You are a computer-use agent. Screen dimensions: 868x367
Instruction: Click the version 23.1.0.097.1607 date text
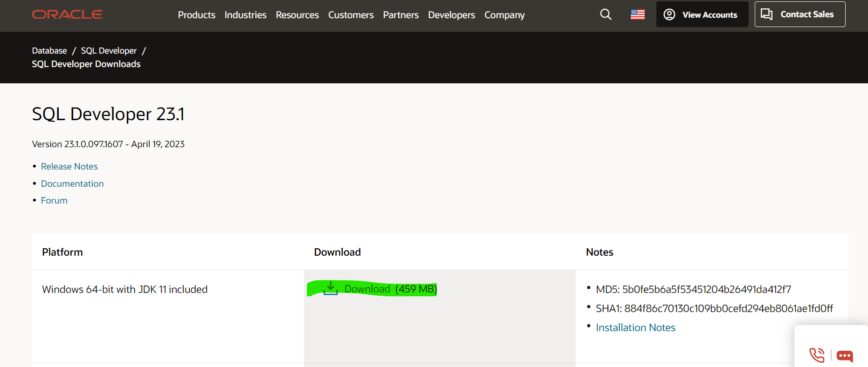tap(108, 144)
